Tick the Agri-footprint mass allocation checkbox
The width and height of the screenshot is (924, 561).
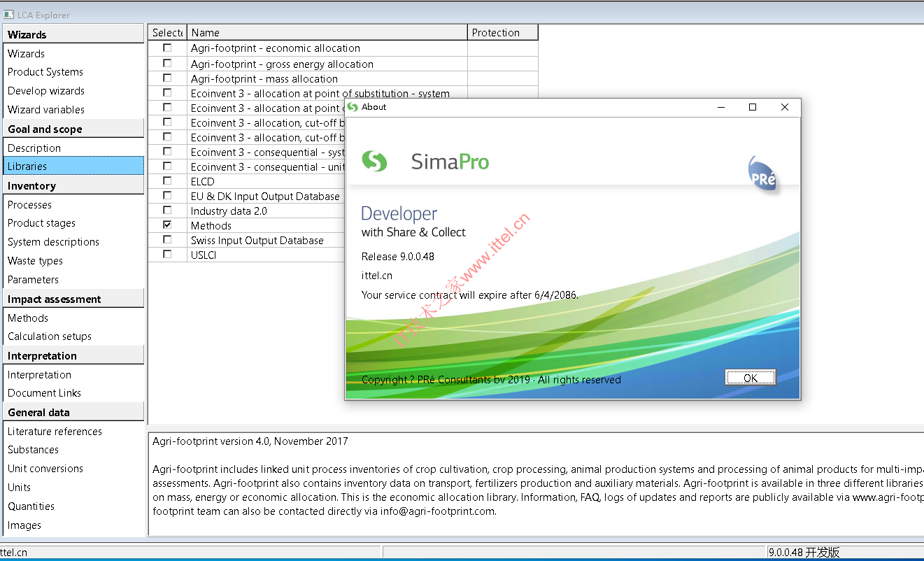pos(167,78)
